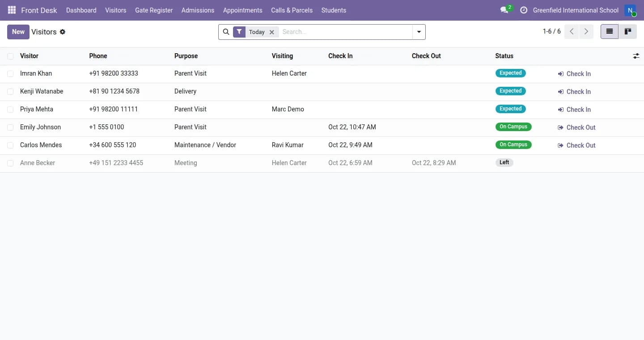Click the Front Desk app title

coord(39,10)
